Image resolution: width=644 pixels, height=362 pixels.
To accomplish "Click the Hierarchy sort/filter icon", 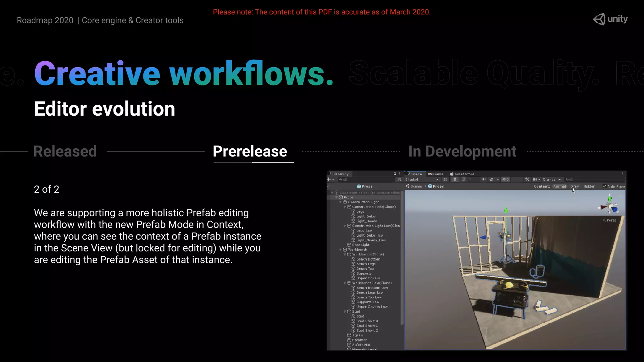I will (x=399, y=179).
